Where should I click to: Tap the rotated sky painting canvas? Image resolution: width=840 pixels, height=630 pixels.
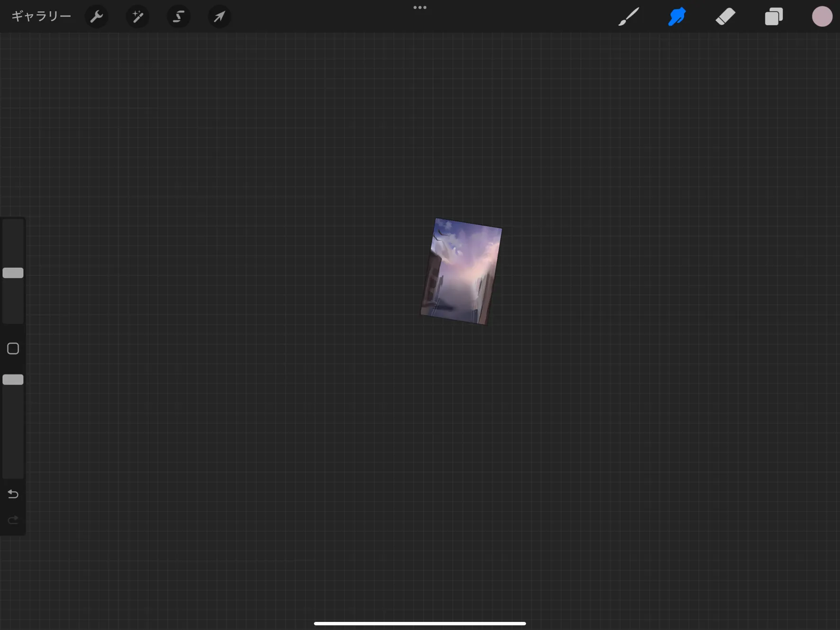pos(461,271)
